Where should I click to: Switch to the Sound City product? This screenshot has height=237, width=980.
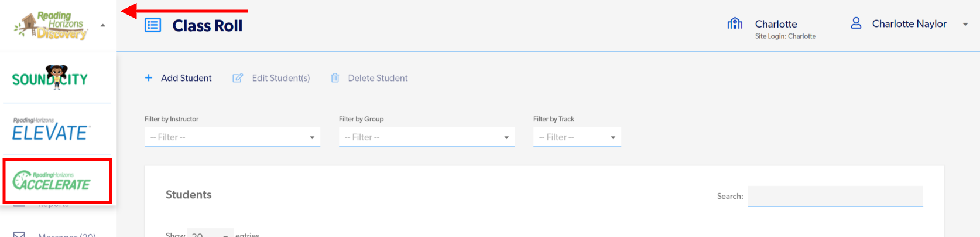[50, 78]
